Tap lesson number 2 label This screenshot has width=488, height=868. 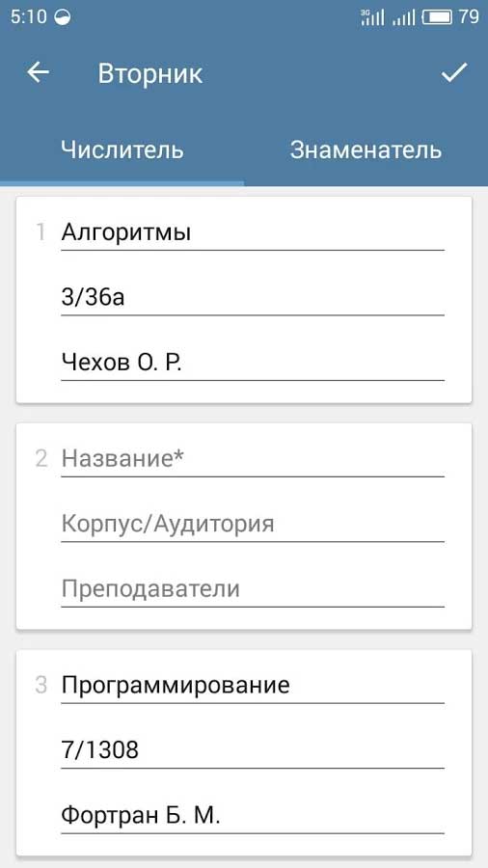tap(41, 459)
